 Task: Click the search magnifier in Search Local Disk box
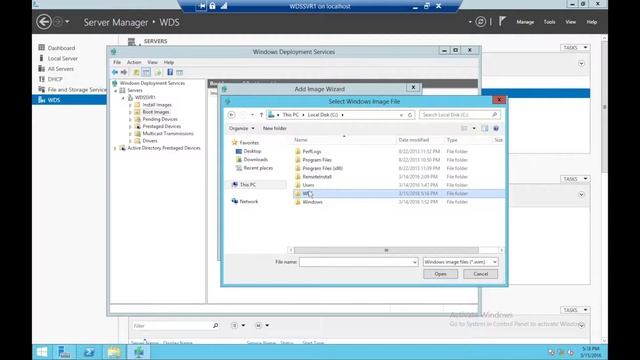click(x=494, y=115)
